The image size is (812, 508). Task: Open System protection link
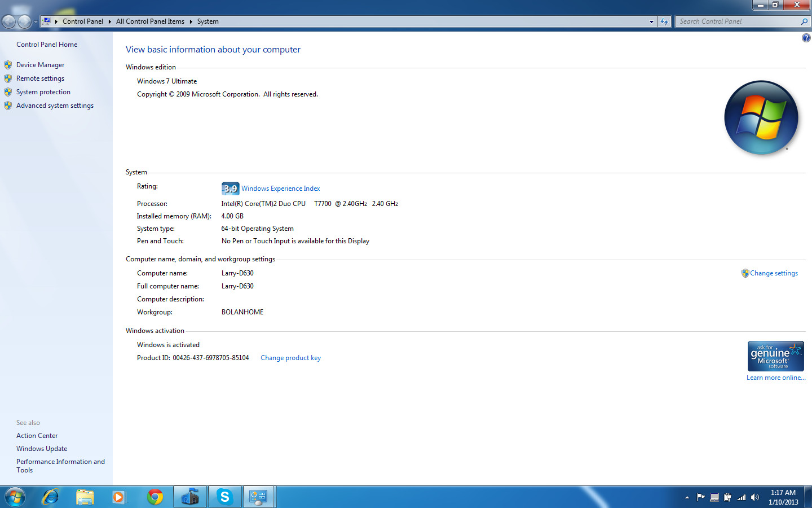(x=43, y=92)
